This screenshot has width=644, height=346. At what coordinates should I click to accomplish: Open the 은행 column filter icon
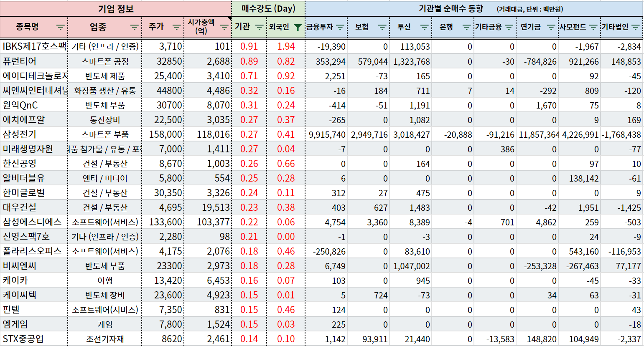pos(467,27)
